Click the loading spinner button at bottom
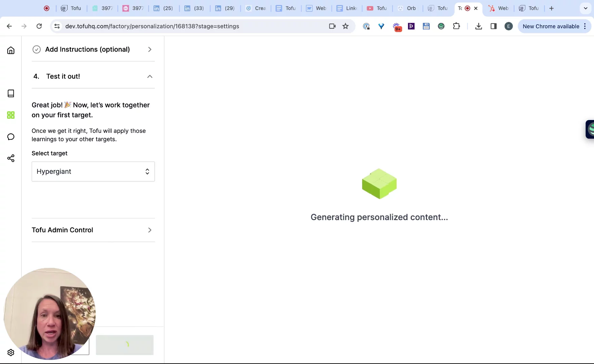This screenshot has width=594, height=364. coord(125,345)
